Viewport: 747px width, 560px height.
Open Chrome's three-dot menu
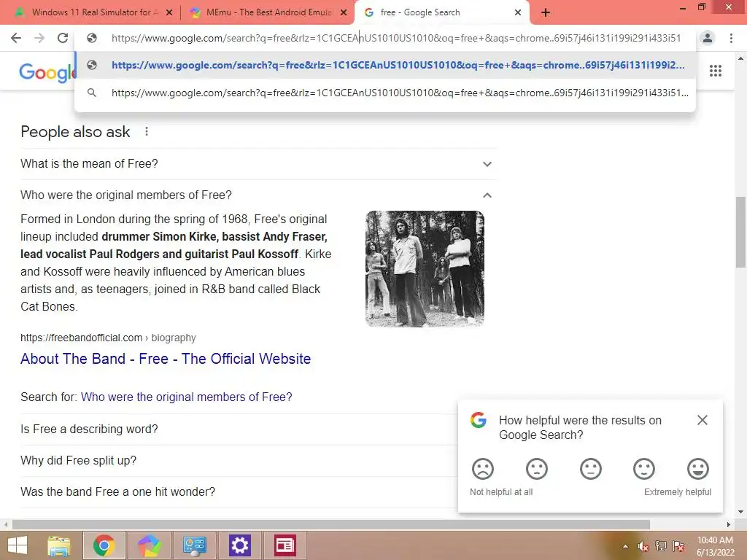tap(731, 38)
